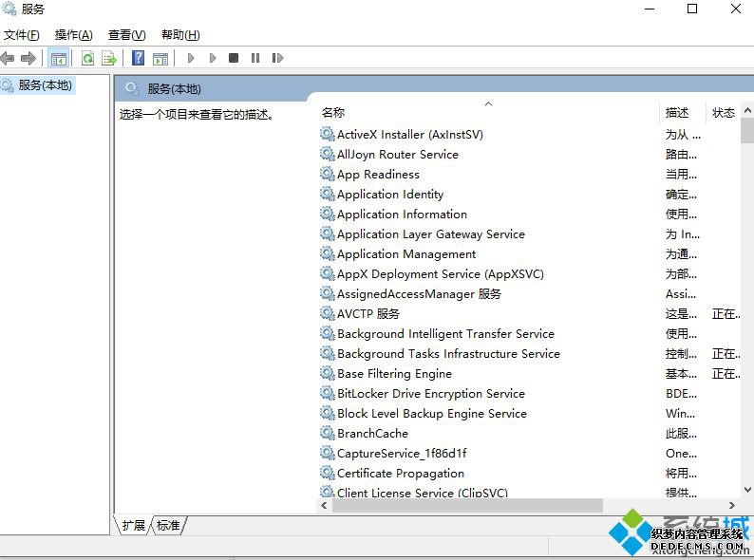Select the Application Management service

406,254
